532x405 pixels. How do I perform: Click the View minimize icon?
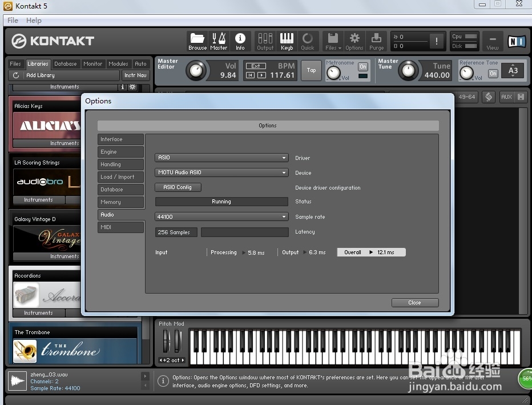pos(492,41)
